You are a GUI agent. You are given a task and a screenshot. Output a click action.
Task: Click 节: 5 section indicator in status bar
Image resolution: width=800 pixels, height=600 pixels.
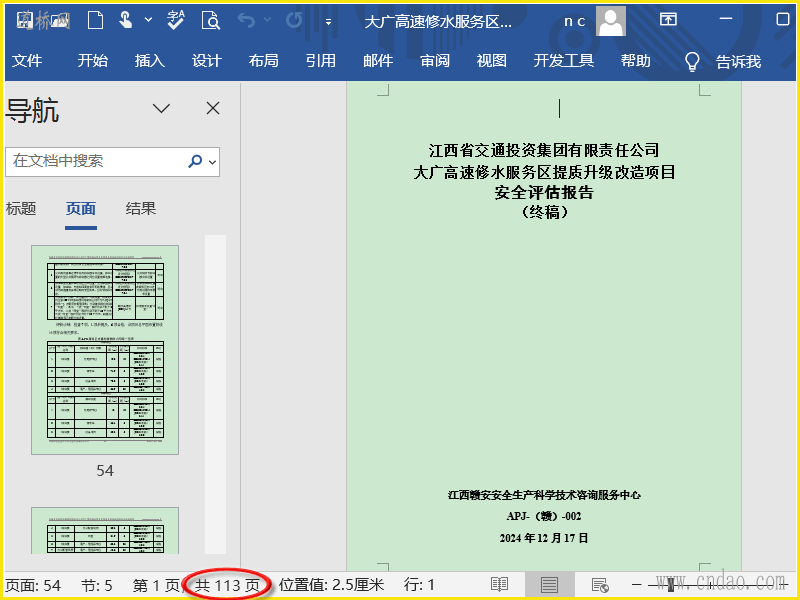tap(96, 585)
